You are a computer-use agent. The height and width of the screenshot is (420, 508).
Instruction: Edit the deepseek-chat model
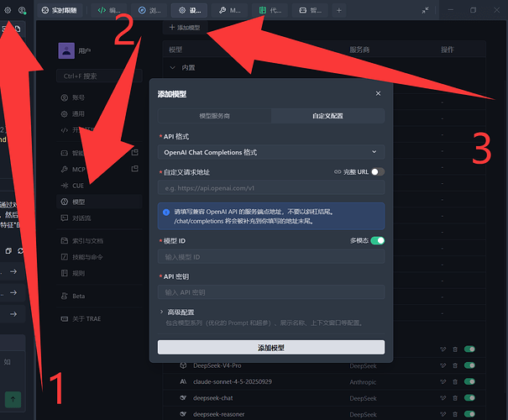pyautogui.click(x=443, y=398)
